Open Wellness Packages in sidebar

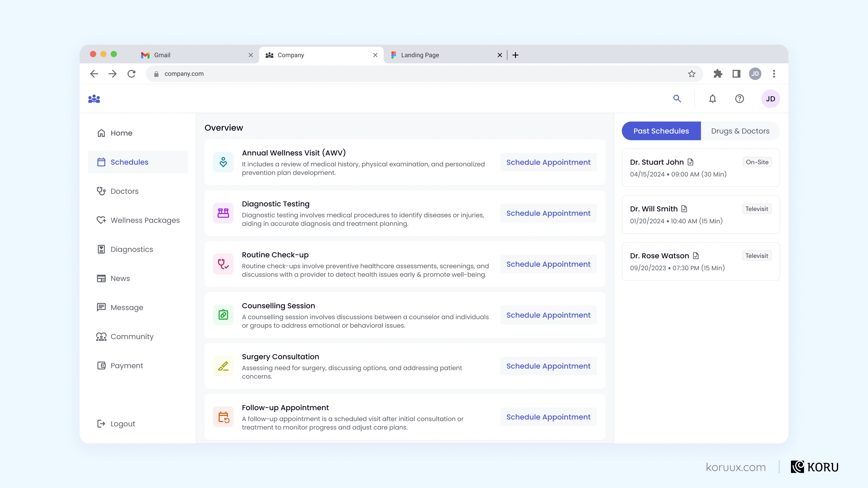(x=138, y=221)
